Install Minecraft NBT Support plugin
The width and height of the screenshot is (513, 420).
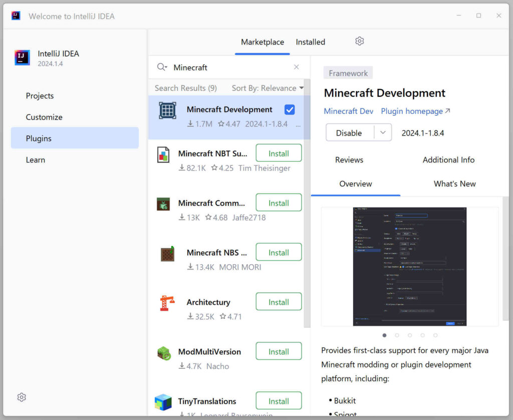279,153
